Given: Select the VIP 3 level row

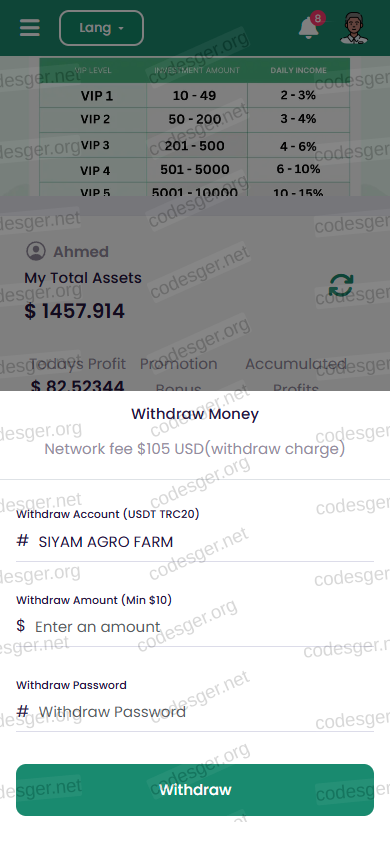Looking at the screenshot, I should pos(195,145).
